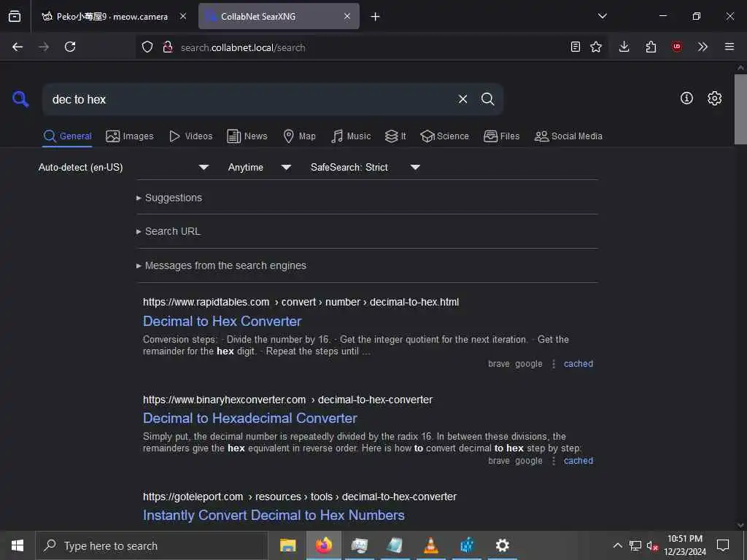Image resolution: width=747 pixels, height=560 pixels.
Task: Switch to News category
Action: [x=247, y=136]
